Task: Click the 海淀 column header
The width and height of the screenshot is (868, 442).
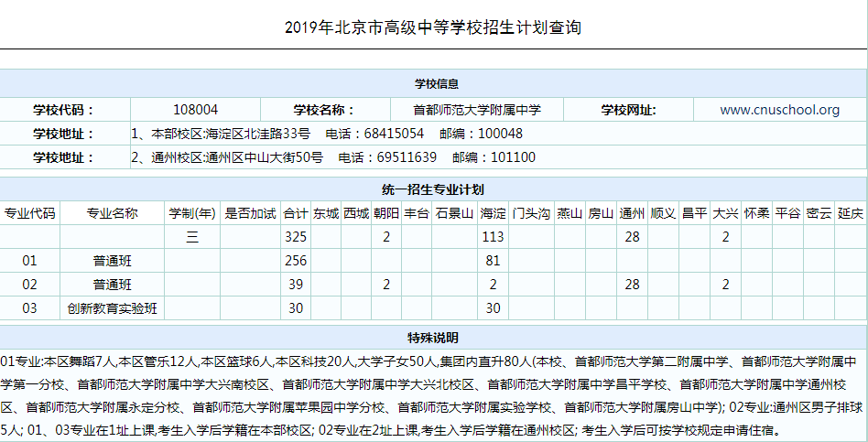Action: point(493,213)
